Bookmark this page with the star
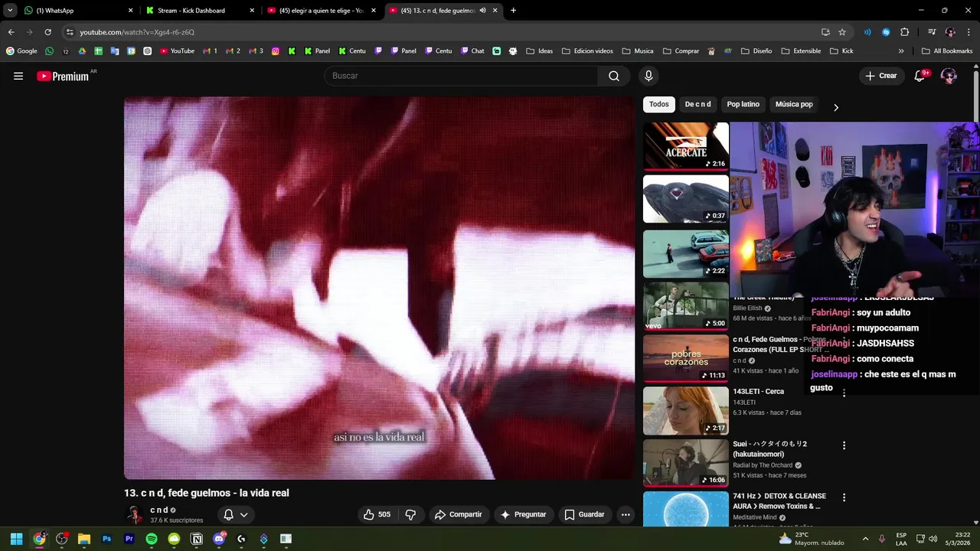This screenshot has height=551, width=980. pos(842,32)
